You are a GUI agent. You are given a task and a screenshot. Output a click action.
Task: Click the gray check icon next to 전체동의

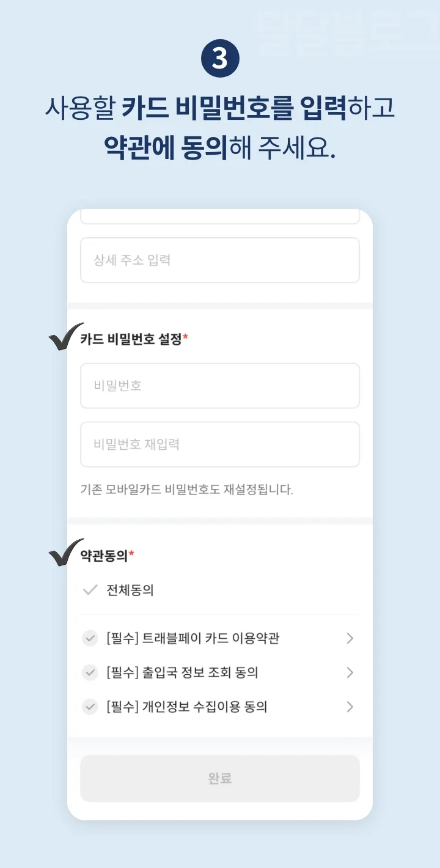point(89,590)
